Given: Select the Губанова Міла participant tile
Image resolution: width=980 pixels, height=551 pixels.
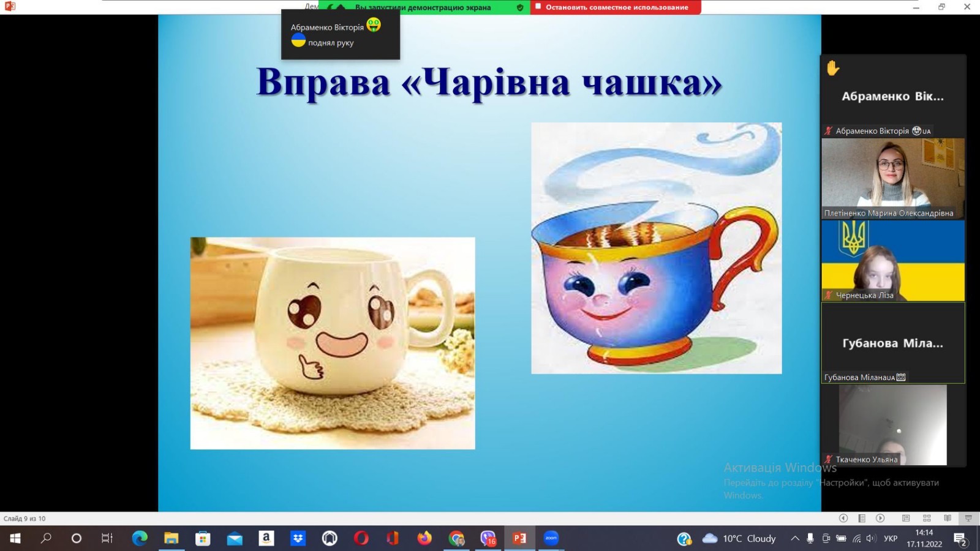Looking at the screenshot, I should pyautogui.click(x=893, y=343).
